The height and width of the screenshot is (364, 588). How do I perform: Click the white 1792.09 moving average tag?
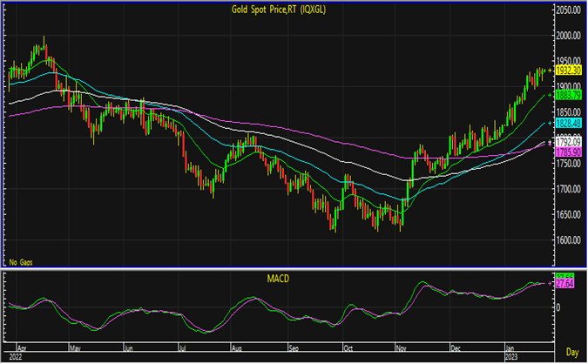click(x=568, y=142)
